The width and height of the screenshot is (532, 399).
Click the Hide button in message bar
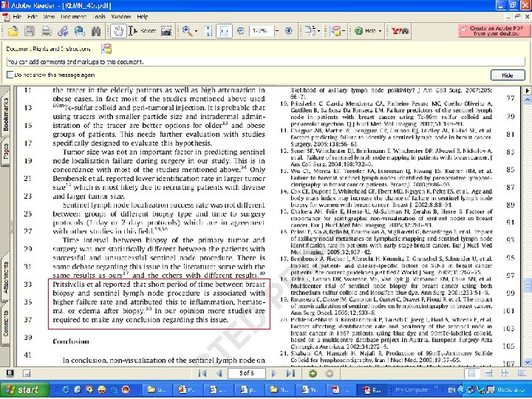508,75
